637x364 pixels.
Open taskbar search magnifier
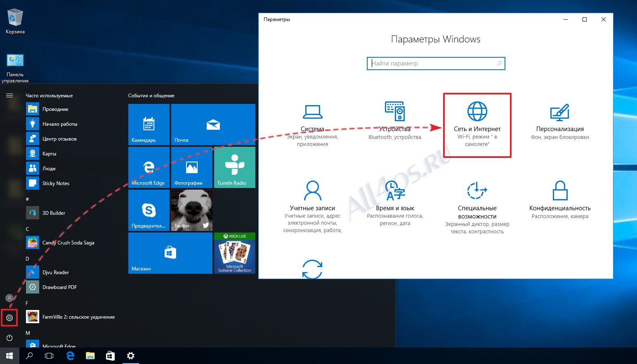coord(29,356)
